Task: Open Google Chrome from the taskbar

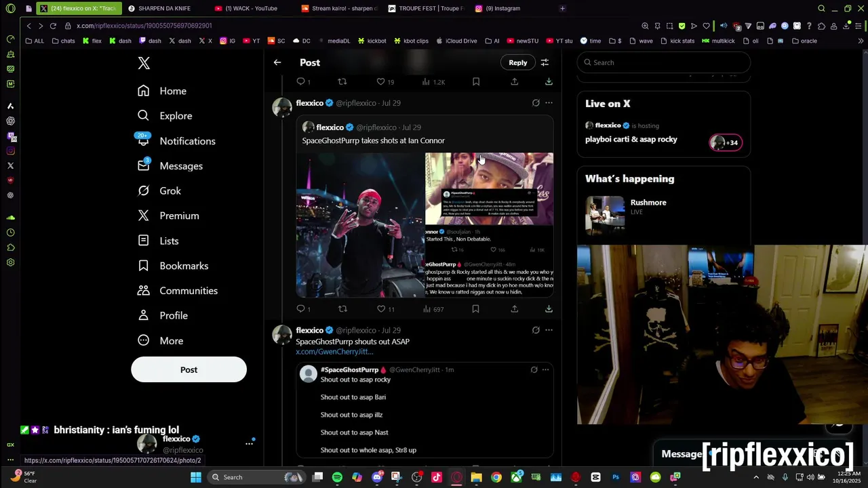Action: tap(496, 477)
